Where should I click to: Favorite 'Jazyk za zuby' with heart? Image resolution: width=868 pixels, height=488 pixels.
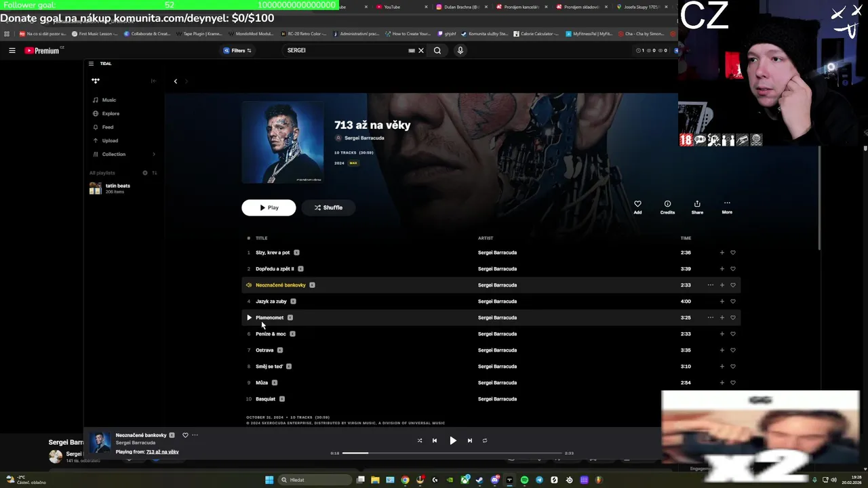click(732, 301)
